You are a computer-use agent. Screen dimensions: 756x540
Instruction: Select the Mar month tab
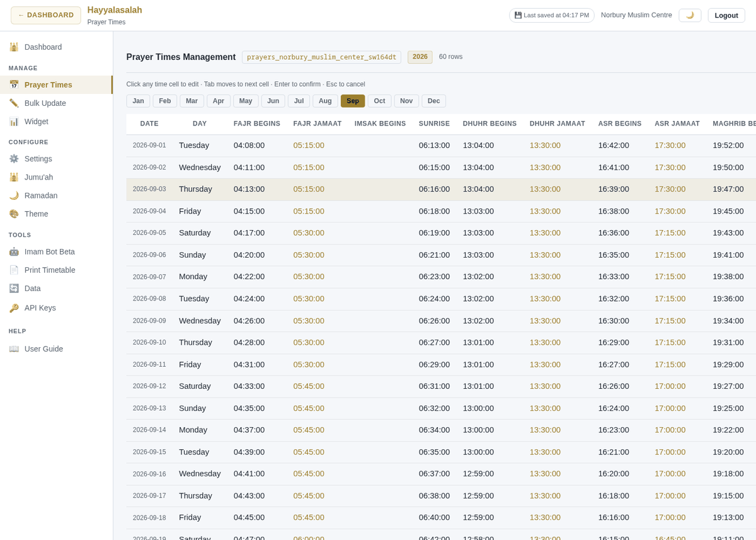coord(192,101)
